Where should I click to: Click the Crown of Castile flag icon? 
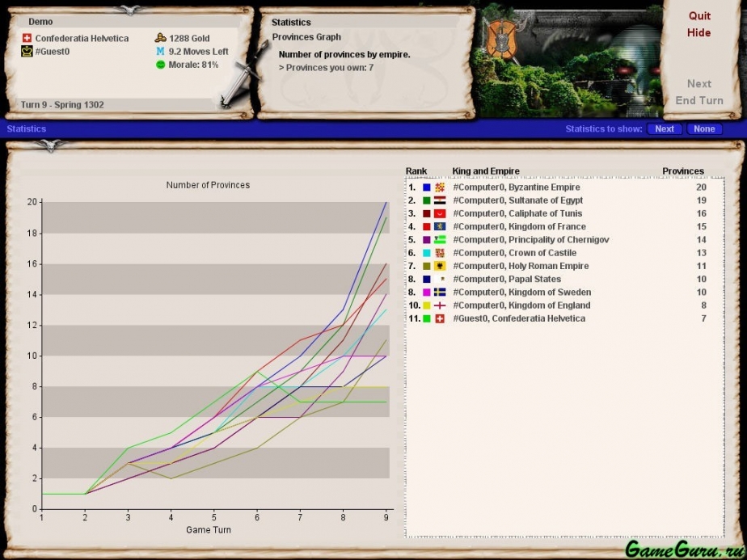click(x=440, y=253)
